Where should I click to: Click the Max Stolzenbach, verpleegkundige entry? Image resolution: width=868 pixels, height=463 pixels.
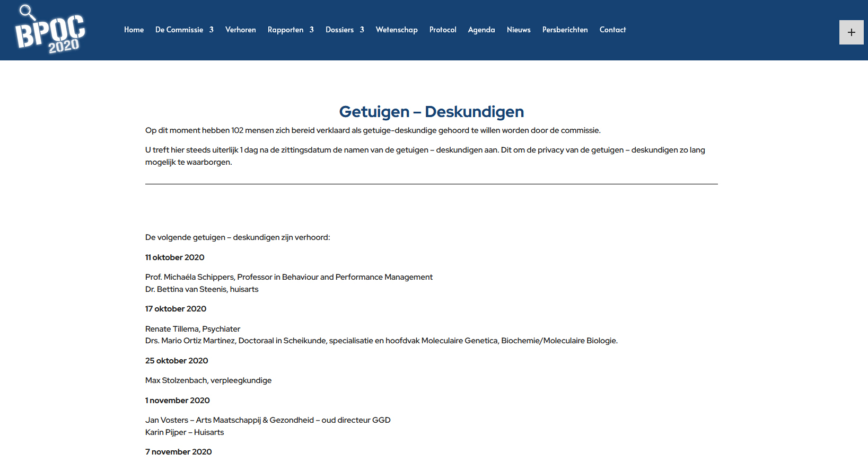click(208, 380)
